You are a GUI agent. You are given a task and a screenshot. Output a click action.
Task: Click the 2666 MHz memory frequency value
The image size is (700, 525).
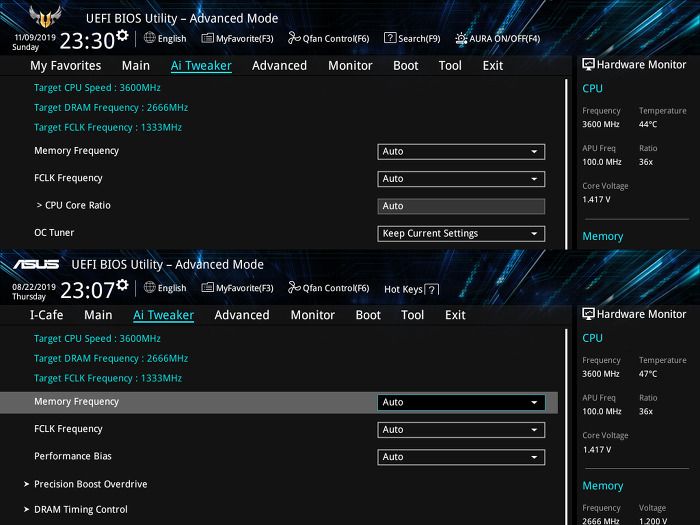(600, 521)
